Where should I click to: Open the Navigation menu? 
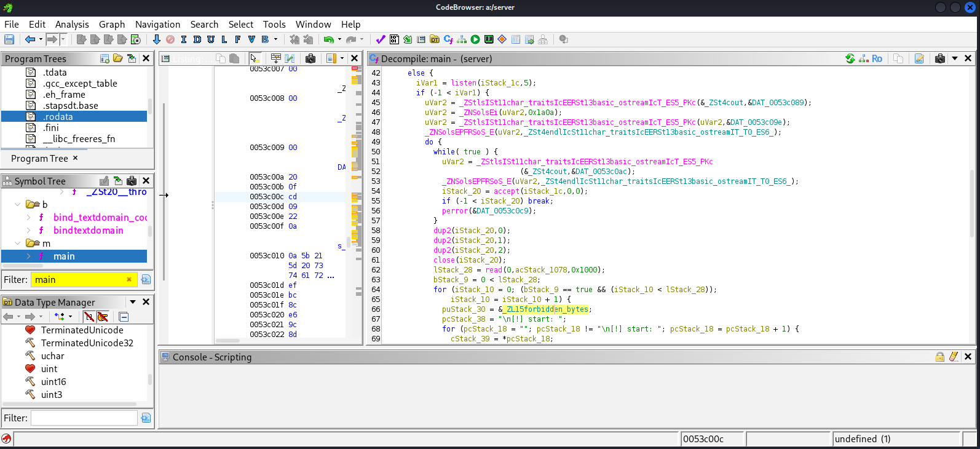click(x=157, y=25)
